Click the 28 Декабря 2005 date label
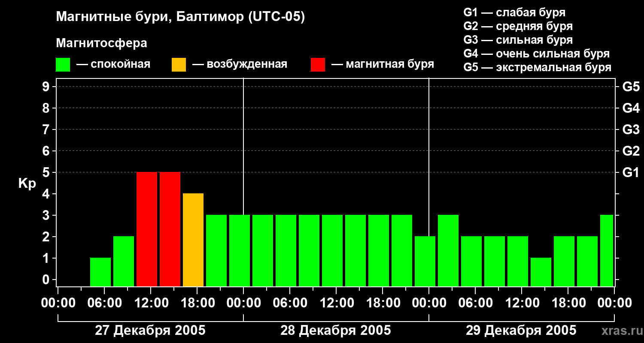The height and width of the screenshot is (343, 644). [x=336, y=331]
